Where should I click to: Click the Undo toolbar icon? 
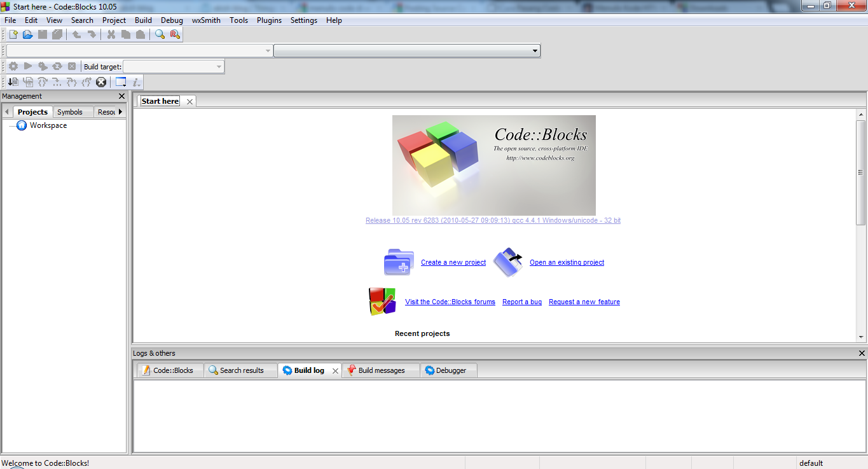77,34
